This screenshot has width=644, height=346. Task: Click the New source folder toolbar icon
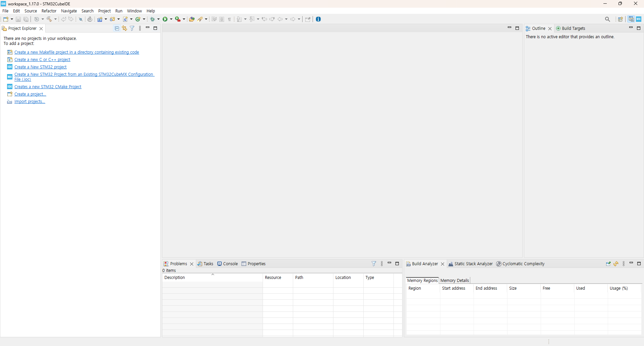[112, 19]
